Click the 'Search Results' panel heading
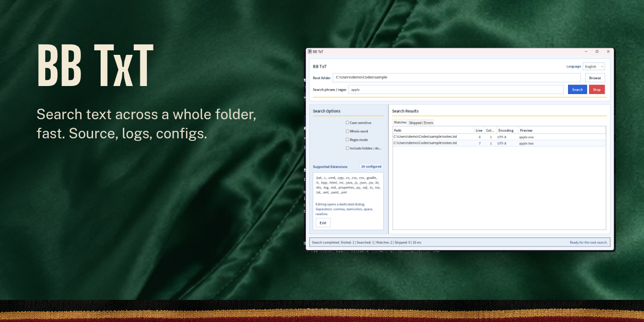644x322 pixels. [406, 111]
